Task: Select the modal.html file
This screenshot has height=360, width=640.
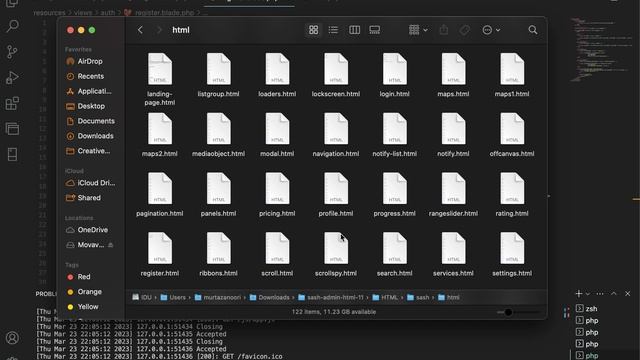Action: (x=277, y=135)
